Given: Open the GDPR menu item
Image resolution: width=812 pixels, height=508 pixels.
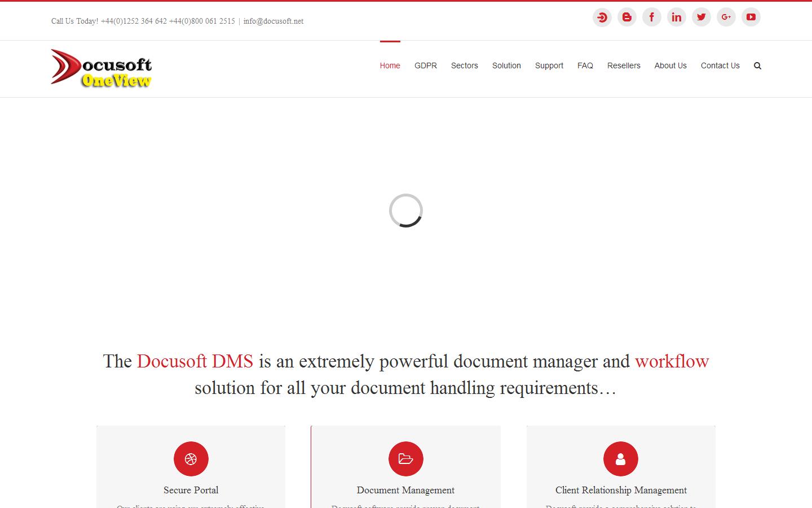Looking at the screenshot, I should tap(426, 65).
